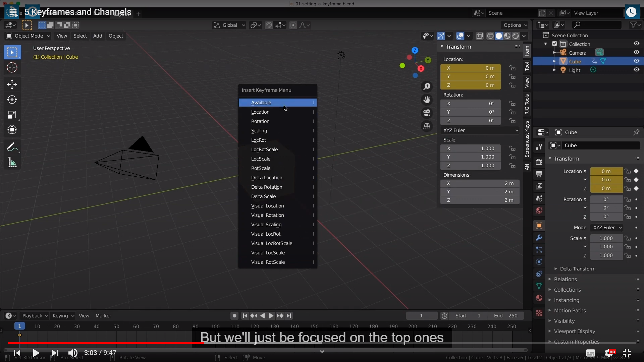
Task: Hide the Cube in outliner
Action: [x=636, y=61]
